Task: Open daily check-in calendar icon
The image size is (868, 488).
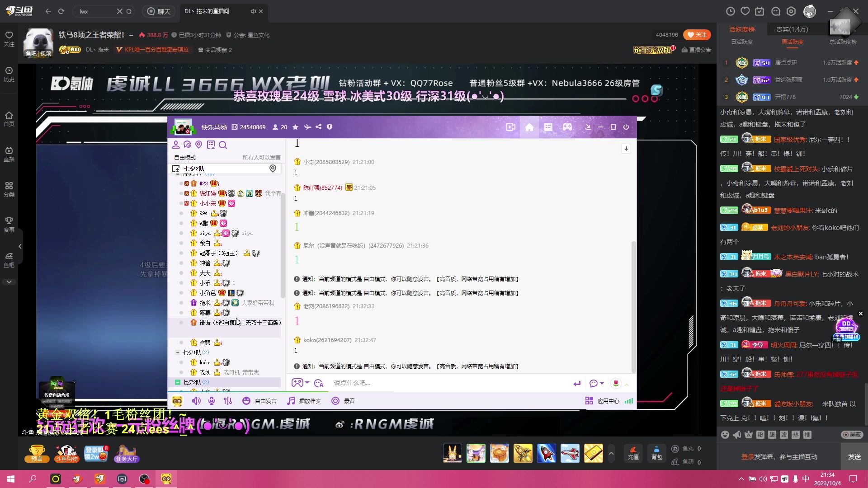Action: pos(760,11)
